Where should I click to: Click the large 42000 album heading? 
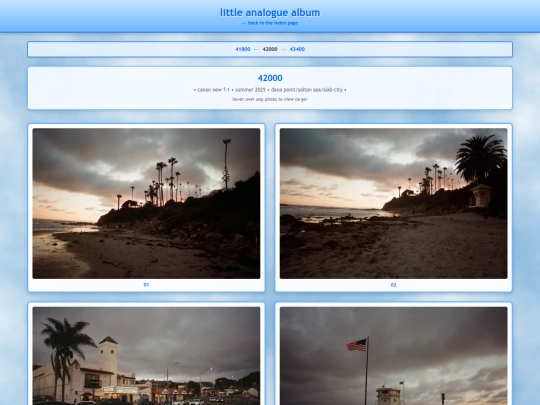click(x=270, y=78)
